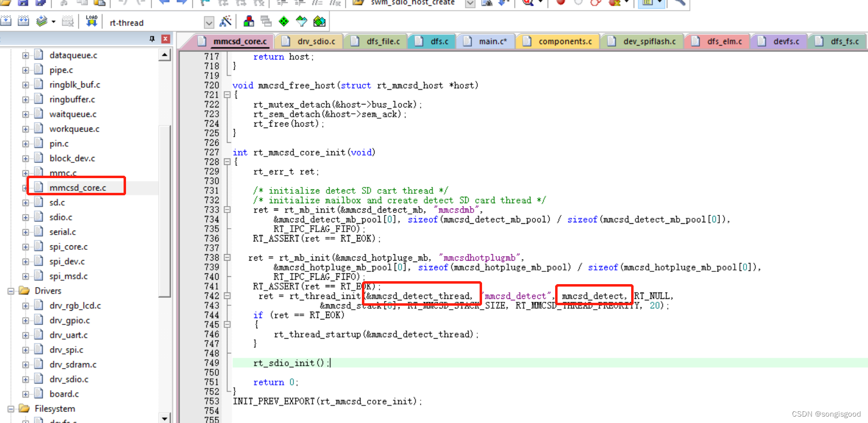Download code to flash with LOAD
This screenshot has width=868, height=423.
point(92,21)
